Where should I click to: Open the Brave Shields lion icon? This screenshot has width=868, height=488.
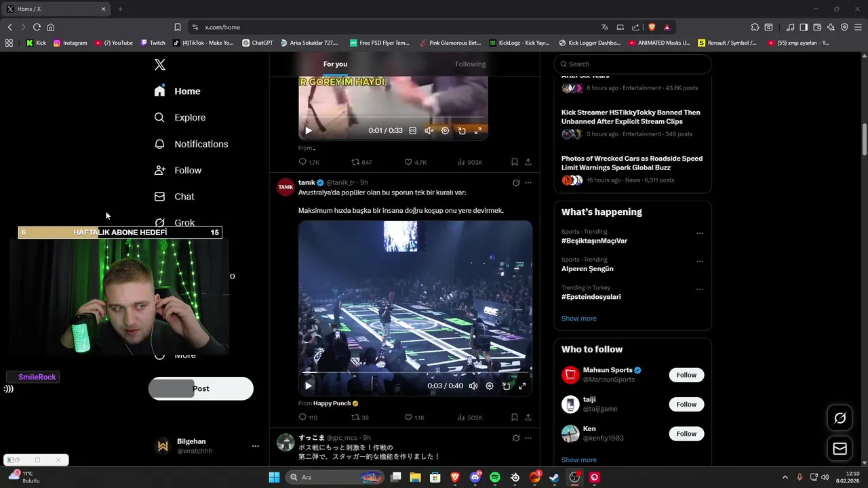[x=652, y=27]
